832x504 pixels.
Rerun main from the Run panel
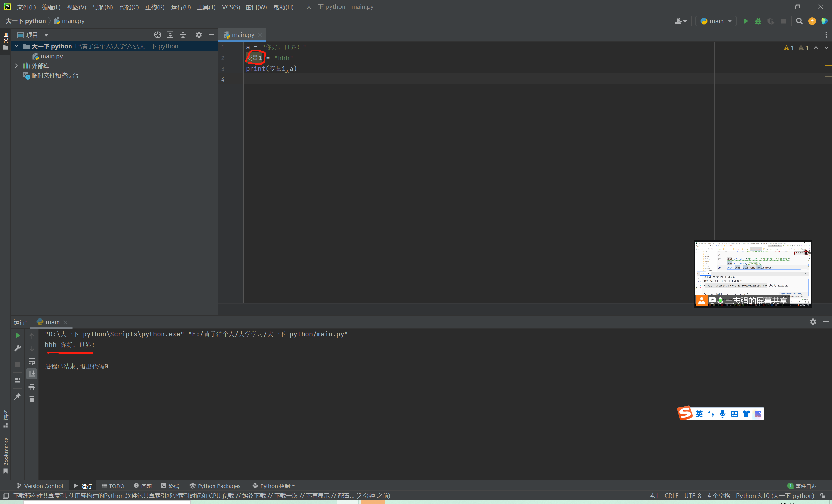pyautogui.click(x=18, y=335)
